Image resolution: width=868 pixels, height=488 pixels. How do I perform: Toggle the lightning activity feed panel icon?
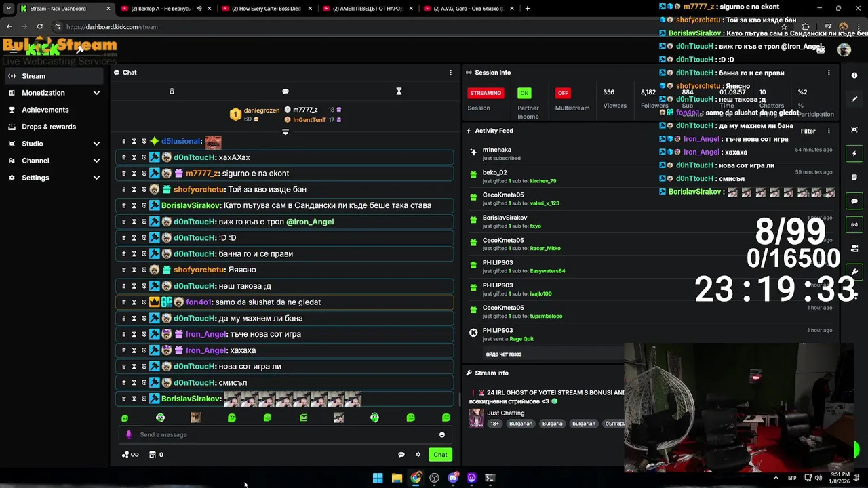[854, 154]
